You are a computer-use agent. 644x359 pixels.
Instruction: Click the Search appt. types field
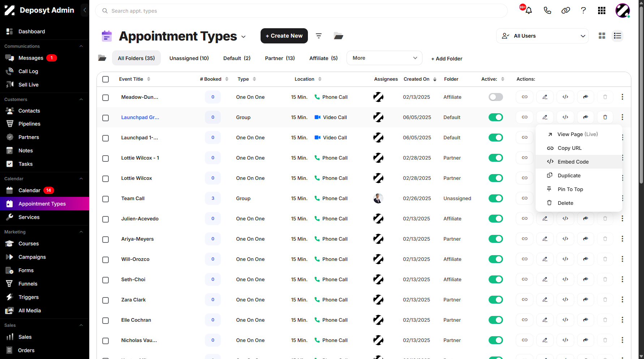301,11
